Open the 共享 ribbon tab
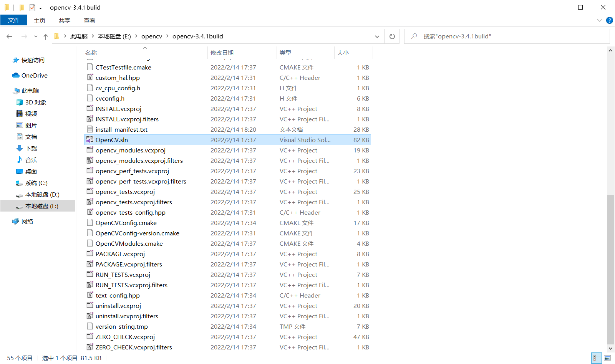Viewport: 615px width, 364px height. pos(65,20)
